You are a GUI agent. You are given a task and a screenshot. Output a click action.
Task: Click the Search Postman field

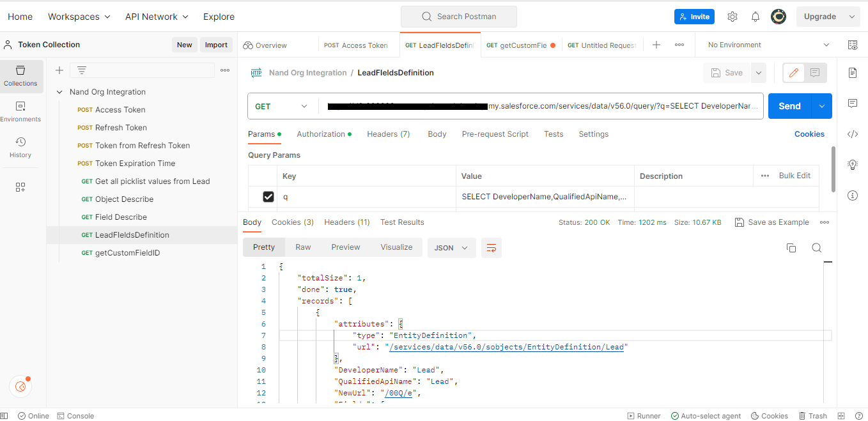(459, 17)
